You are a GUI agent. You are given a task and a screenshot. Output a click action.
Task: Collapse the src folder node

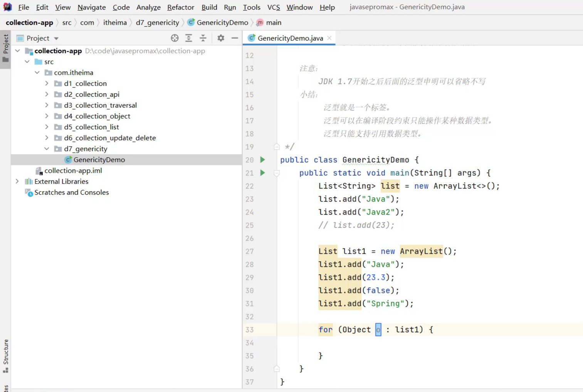(27, 62)
